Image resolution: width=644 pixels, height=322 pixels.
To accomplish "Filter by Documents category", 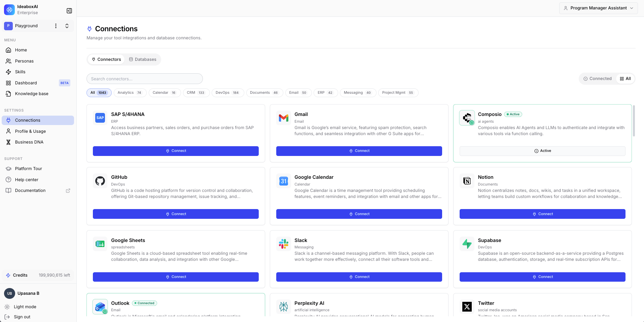I will 264,93.
